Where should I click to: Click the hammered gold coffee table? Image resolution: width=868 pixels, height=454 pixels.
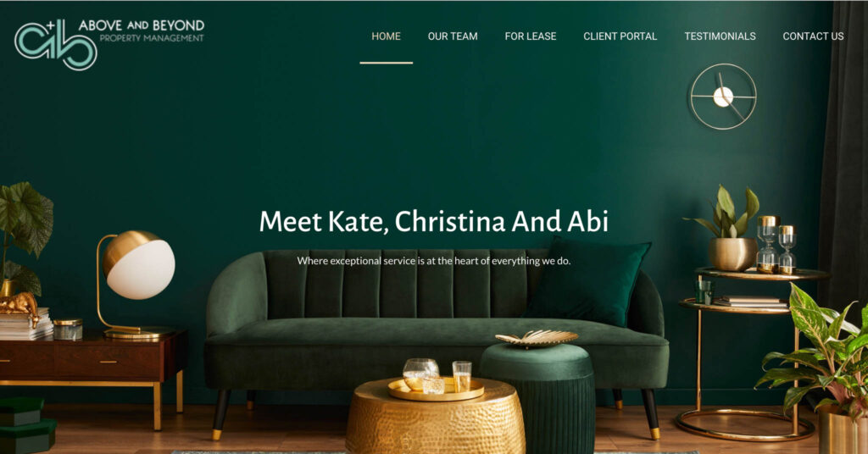tap(435, 416)
